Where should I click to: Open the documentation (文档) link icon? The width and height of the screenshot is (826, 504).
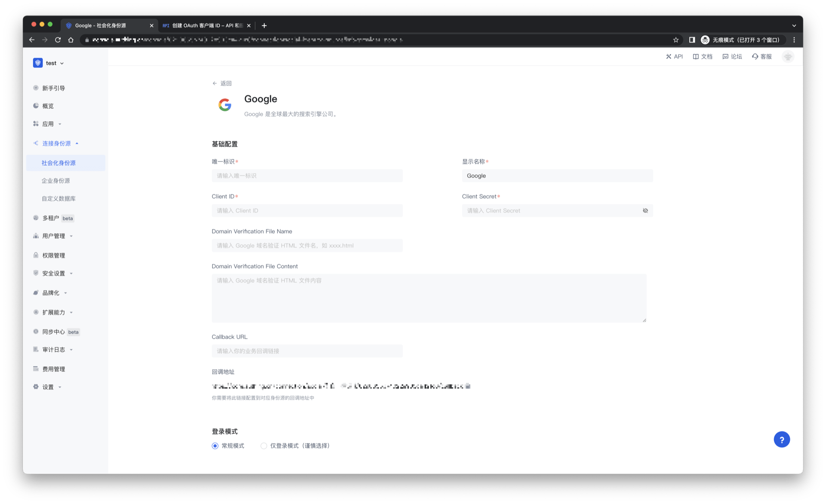[x=696, y=56]
